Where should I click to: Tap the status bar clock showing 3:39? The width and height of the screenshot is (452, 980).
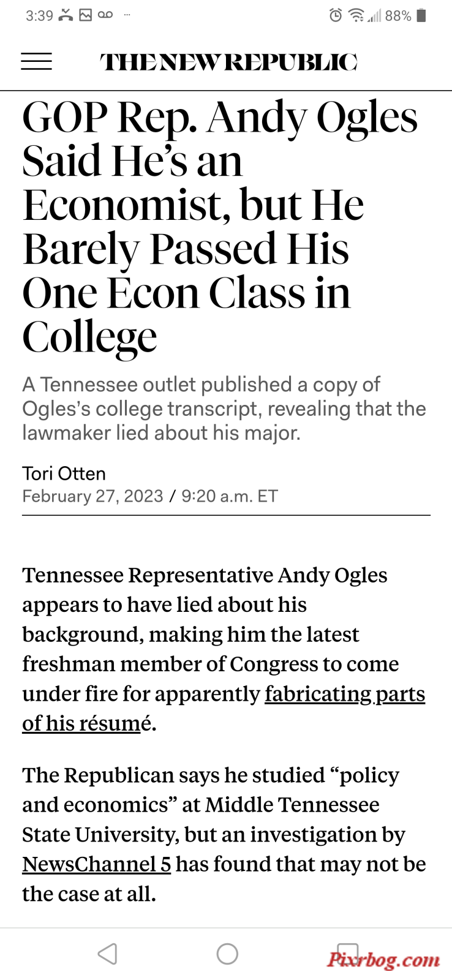[x=39, y=15]
